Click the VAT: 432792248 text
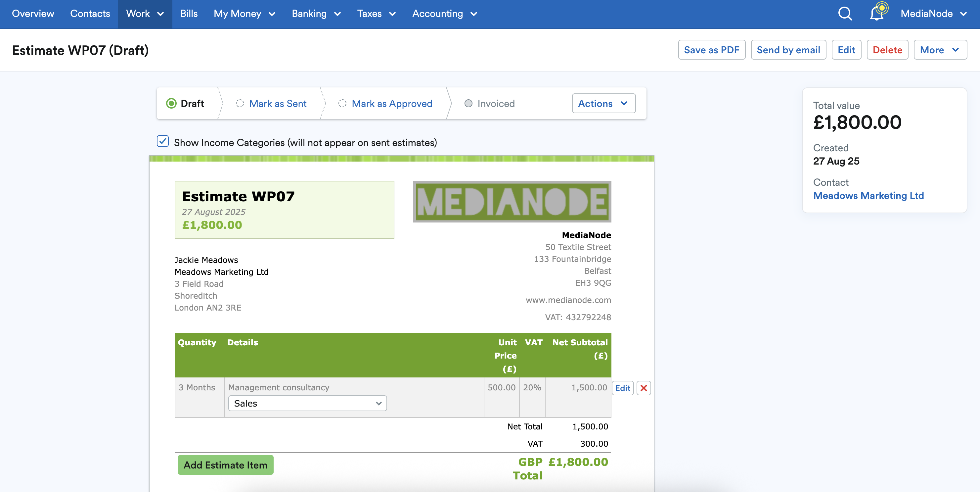This screenshot has width=980, height=492. coord(578,317)
